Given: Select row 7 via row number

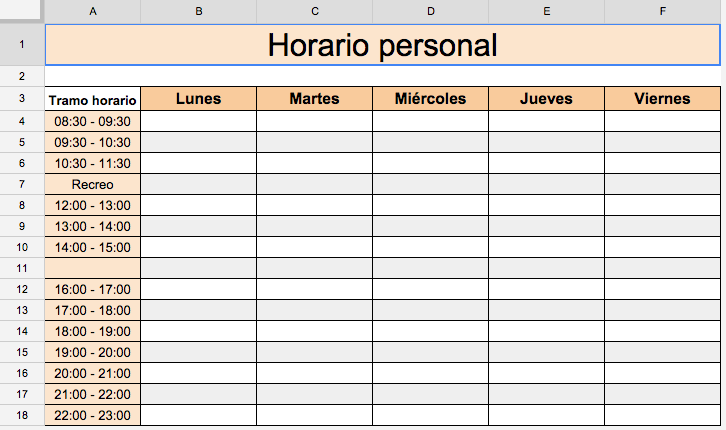Looking at the screenshot, I should [22, 184].
